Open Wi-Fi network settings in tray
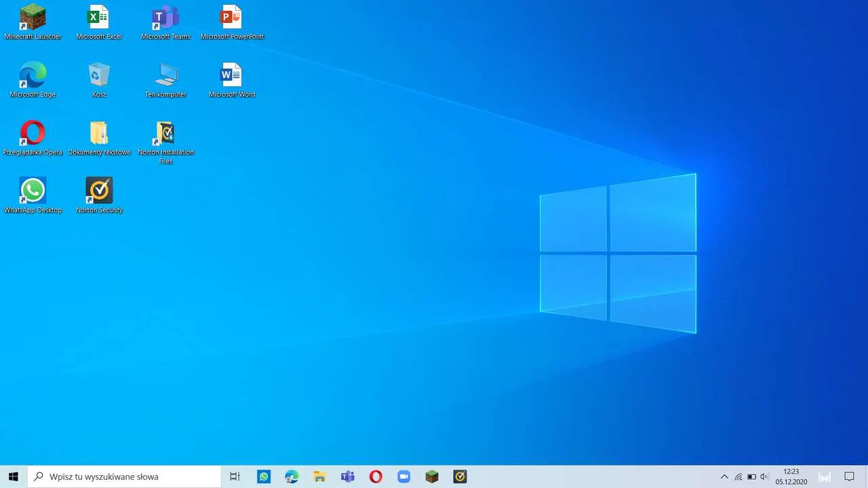868x488 pixels. [x=738, y=476]
